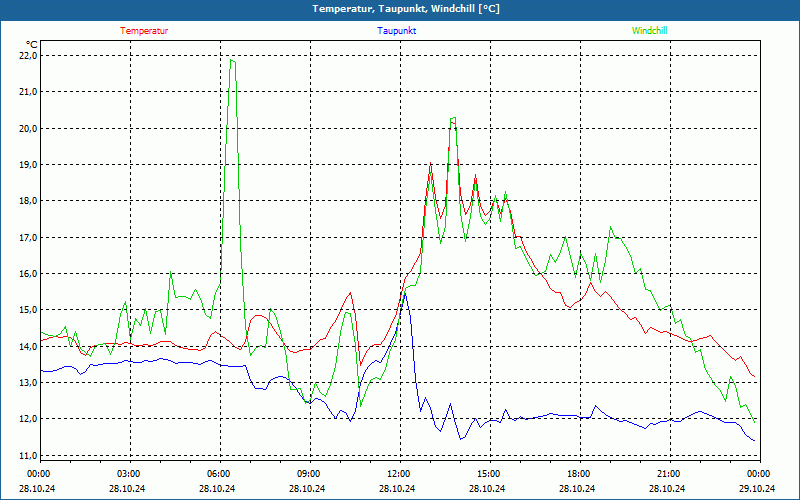Click the 11,0 y-axis value
This screenshot has width=800, height=500.
click(x=28, y=455)
